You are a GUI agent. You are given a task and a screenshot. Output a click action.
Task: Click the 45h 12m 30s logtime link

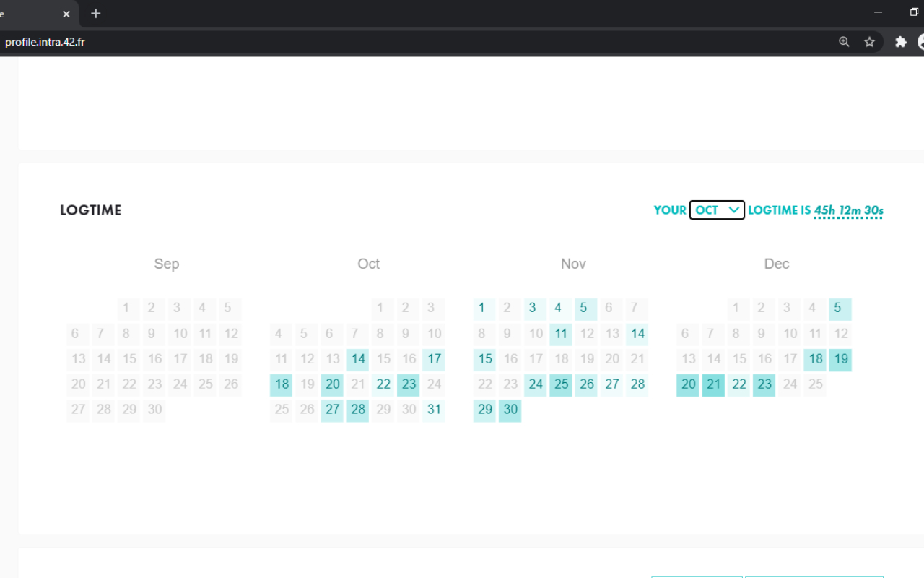pyautogui.click(x=848, y=211)
